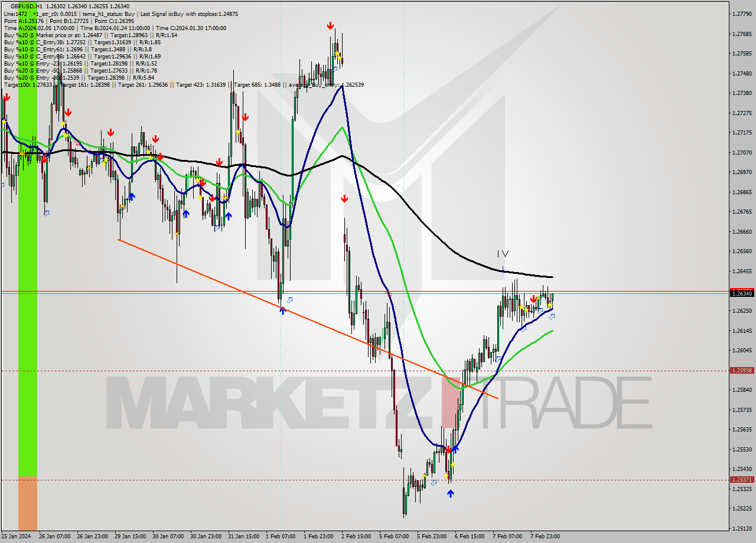The width and height of the screenshot is (756, 543).
Task: Select the red sell arrow above the 2 Feb peak
Action: click(330, 26)
